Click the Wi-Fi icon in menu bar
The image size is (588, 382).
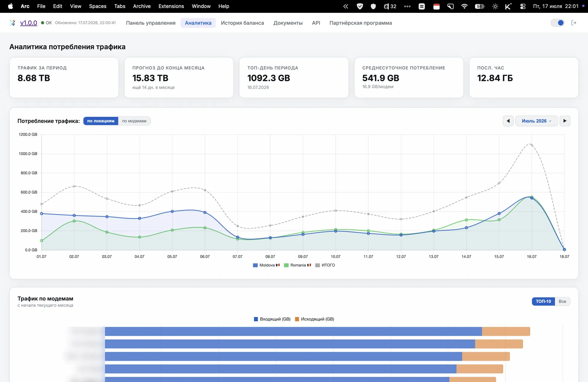click(x=465, y=6)
